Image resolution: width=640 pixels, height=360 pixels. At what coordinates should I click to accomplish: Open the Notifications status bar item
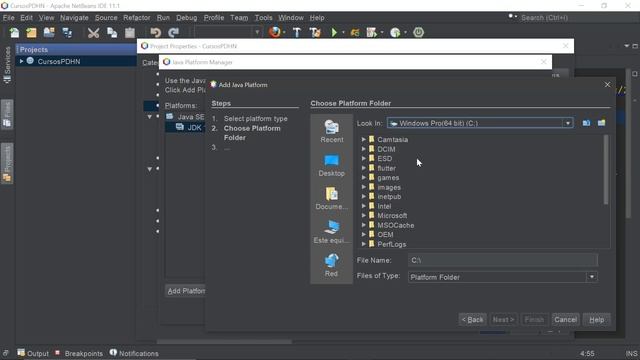point(134,353)
